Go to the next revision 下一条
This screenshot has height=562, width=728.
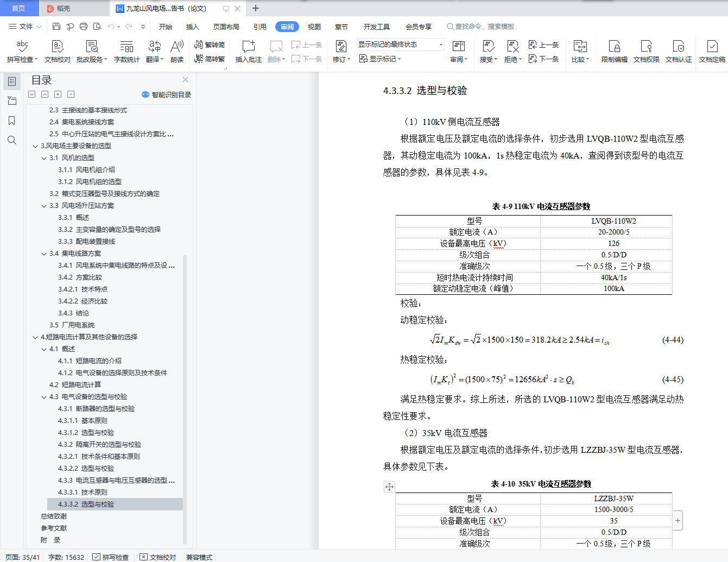pyautogui.click(x=544, y=59)
